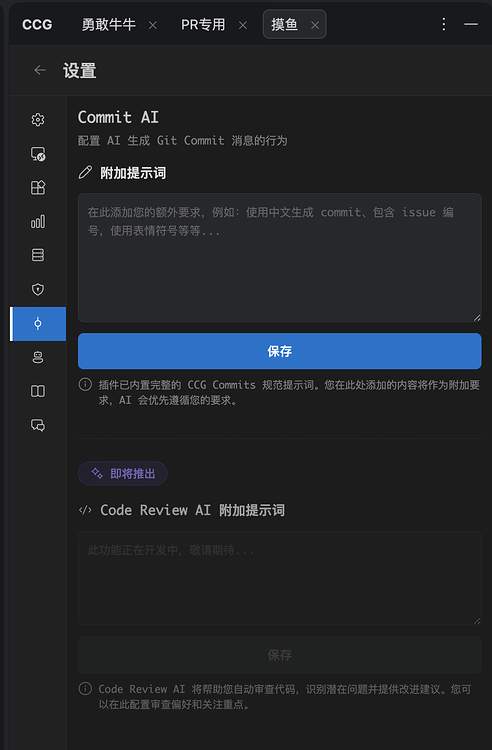Switch to the PR专用 tab

203,24
